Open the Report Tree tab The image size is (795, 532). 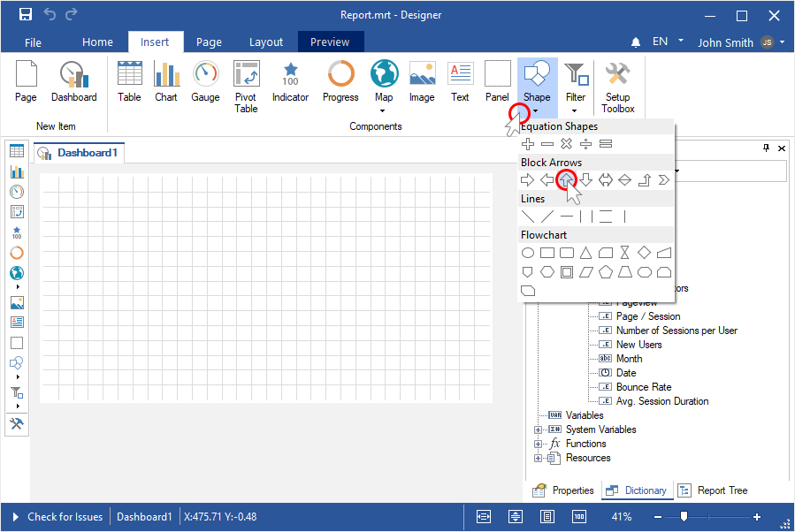[713, 490]
